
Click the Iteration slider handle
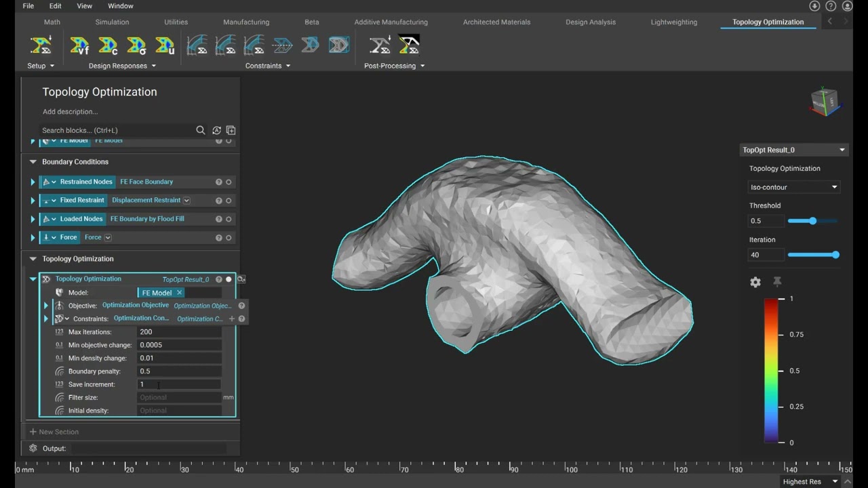click(x=835, y=255)
